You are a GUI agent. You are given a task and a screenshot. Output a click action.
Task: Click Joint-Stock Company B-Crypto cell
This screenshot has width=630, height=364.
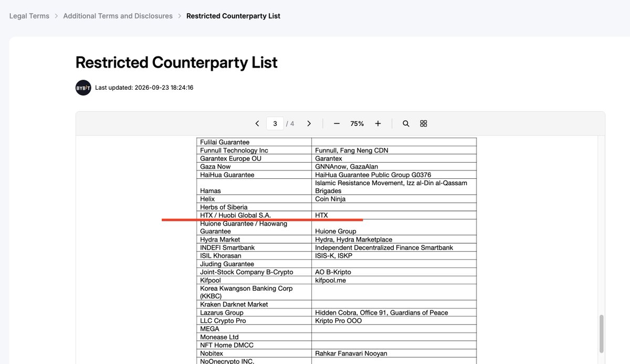(254, 272)
